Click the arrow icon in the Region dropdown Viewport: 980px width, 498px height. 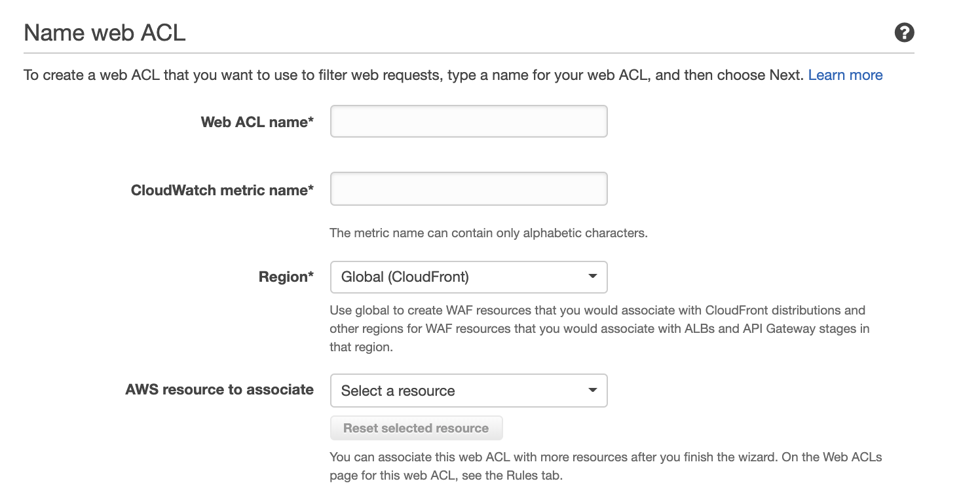pyautogui.click(x=592, y=277)
